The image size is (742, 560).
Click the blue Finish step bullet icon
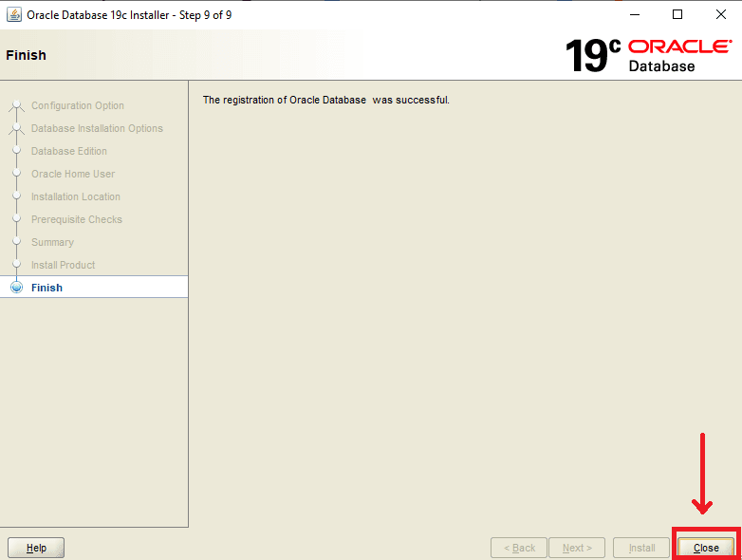click(16, 288)
